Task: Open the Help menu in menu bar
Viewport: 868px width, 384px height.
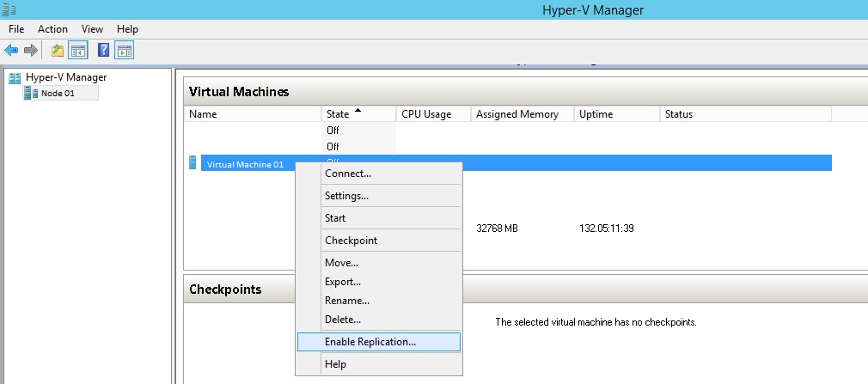Action: [127, 29]
